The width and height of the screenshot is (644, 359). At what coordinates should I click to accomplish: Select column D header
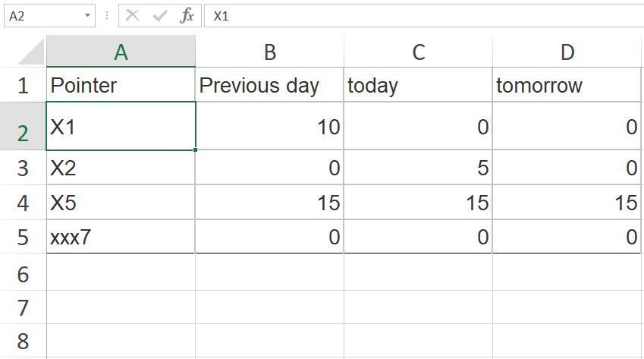567,52
